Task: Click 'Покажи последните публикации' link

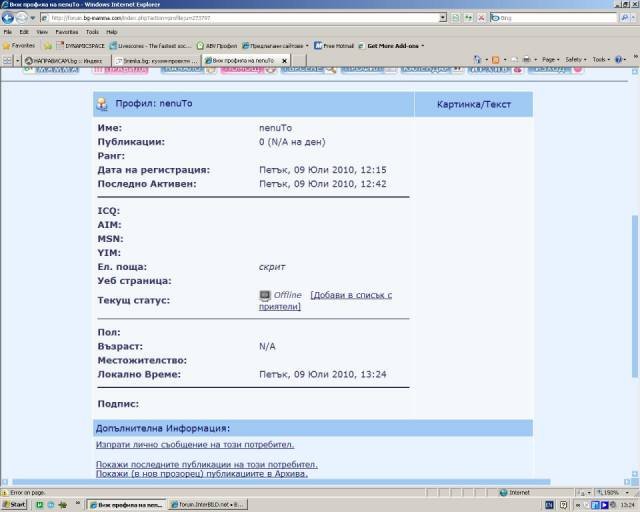Action: pyautogui.click(x=206, y=464)
